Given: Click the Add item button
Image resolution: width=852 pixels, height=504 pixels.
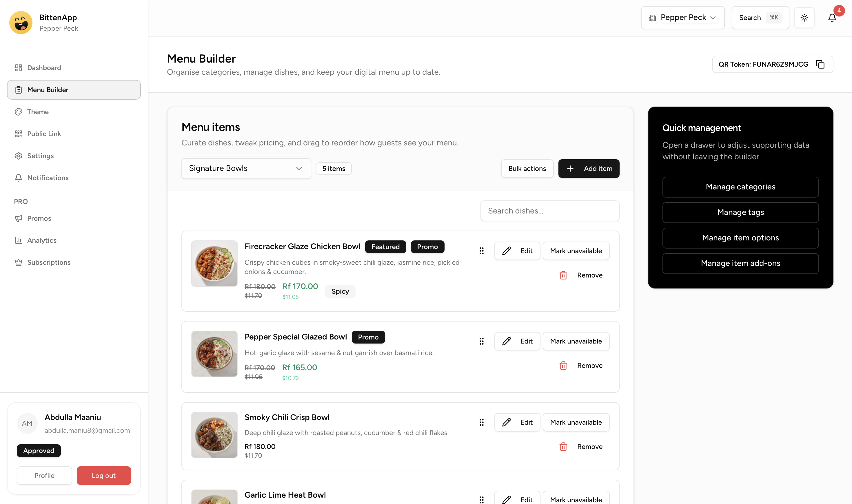Looking at the screenshot, I should 589,168.
